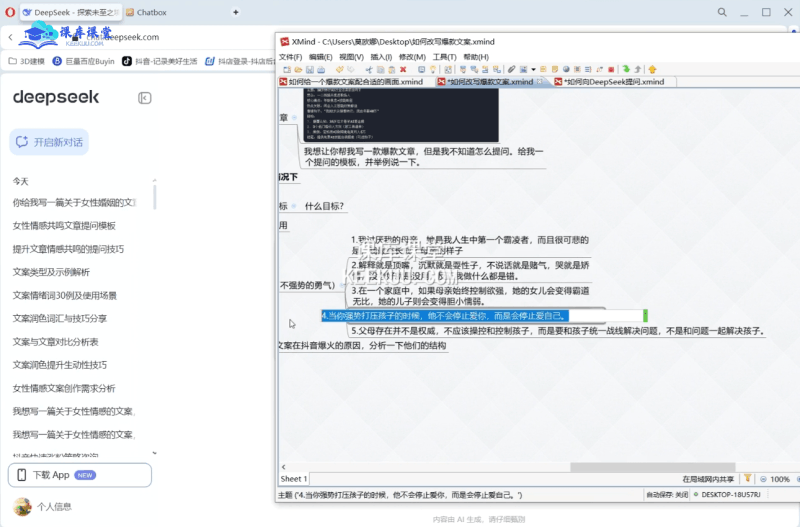Select the Sheet 1 tab in XMind
The width and height of the screenshot is (800, 527).
(293, 479)
